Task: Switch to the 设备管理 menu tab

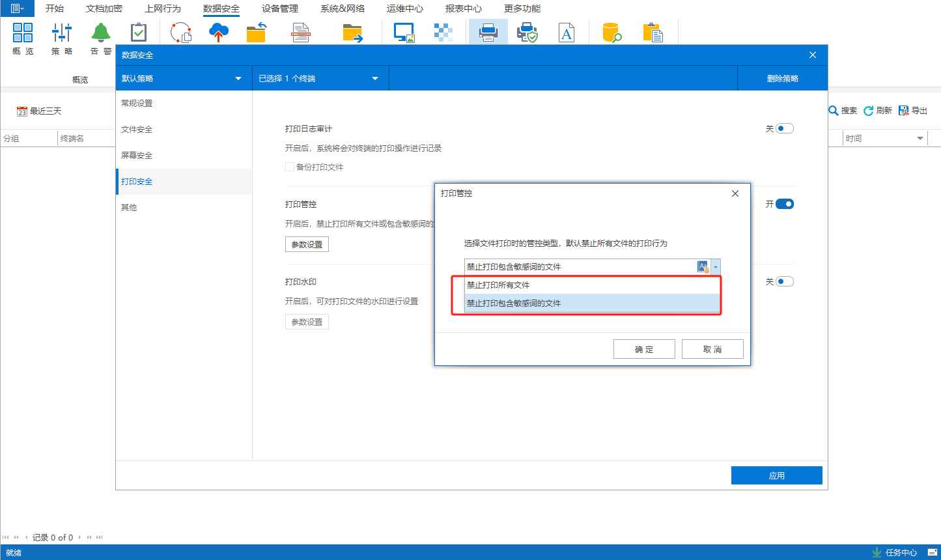Action: [280, 9]
